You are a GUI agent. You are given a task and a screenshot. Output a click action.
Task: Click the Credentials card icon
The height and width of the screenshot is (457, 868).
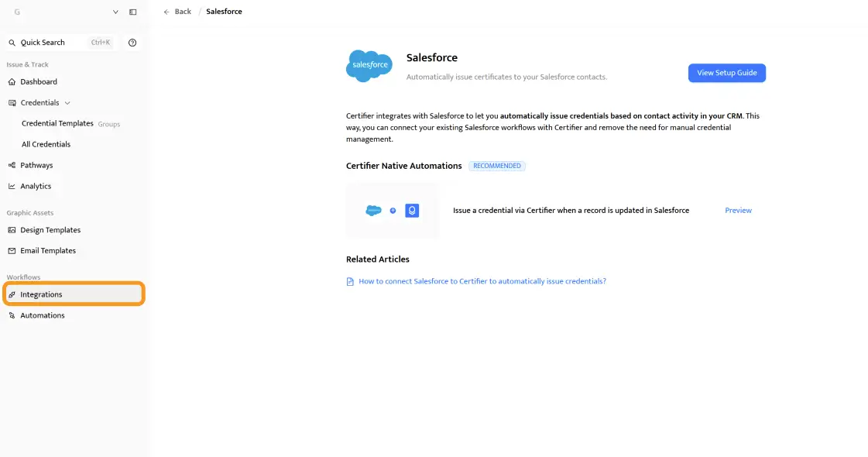(x=12, y=102)
